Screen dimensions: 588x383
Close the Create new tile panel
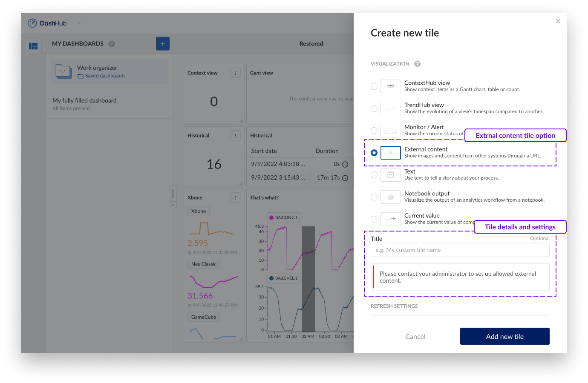click(558, 21)
